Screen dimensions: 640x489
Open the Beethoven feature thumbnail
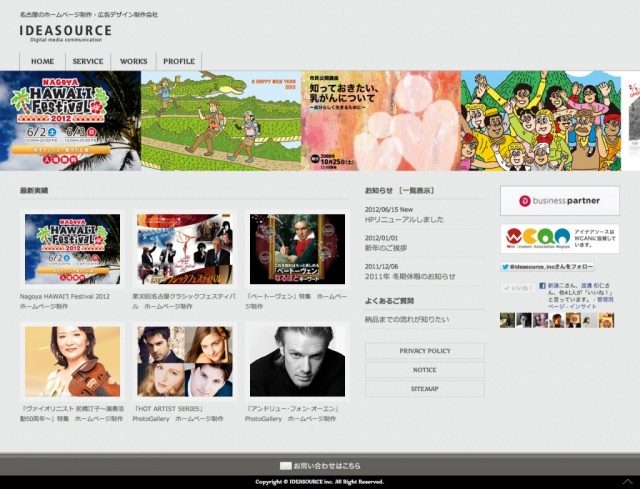[x=296, y=249]
